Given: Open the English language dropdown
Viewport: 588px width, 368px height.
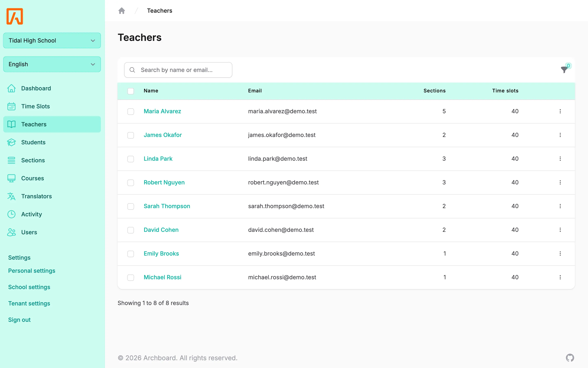Looking at the screenshot, I should (x=52, y=64).
